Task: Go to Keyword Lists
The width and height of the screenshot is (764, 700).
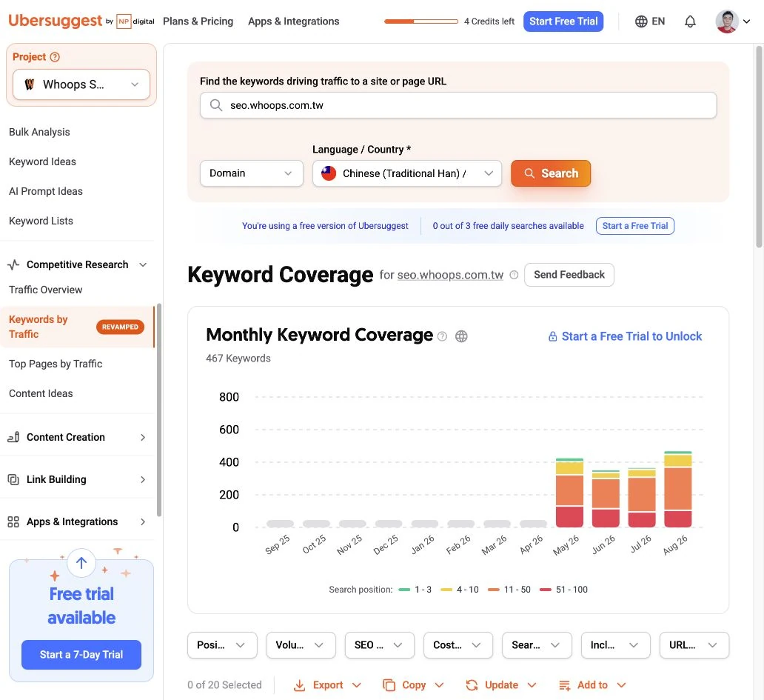Action: [41, 221]
